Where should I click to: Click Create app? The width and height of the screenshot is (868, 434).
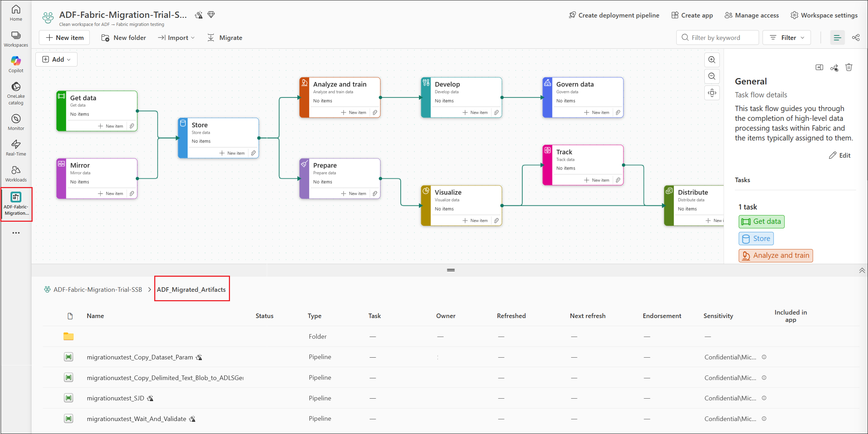click(692, 15)
